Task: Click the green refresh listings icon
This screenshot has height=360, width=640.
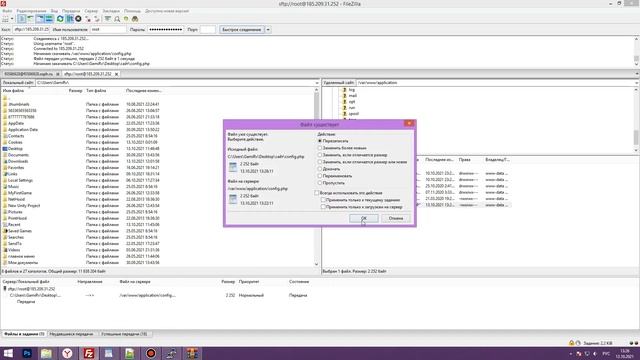Action: coord(60,19)
